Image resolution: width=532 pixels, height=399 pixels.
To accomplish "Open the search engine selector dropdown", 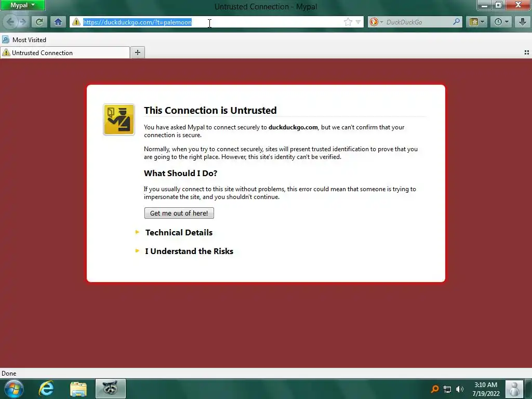I will (x=376, y=22).
